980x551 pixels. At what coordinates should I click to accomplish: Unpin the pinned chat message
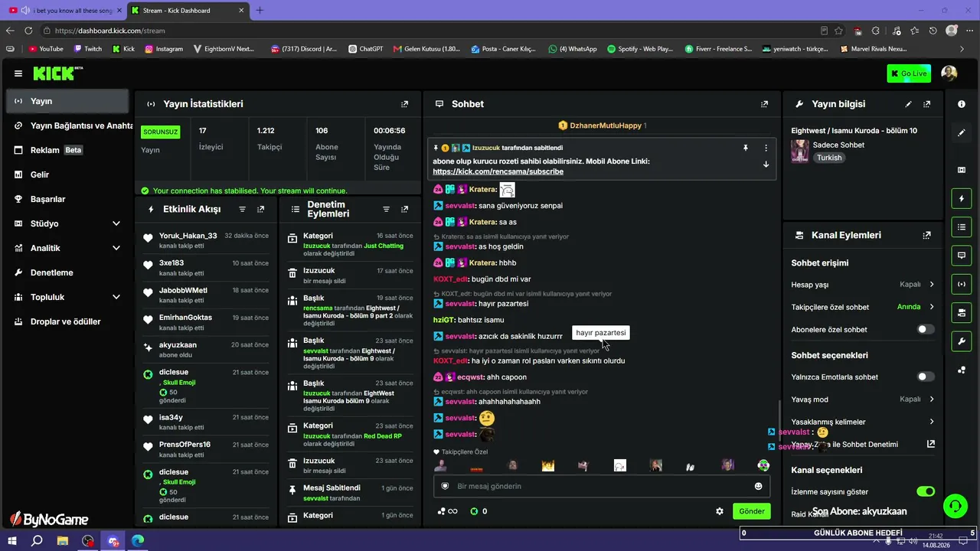746,148
